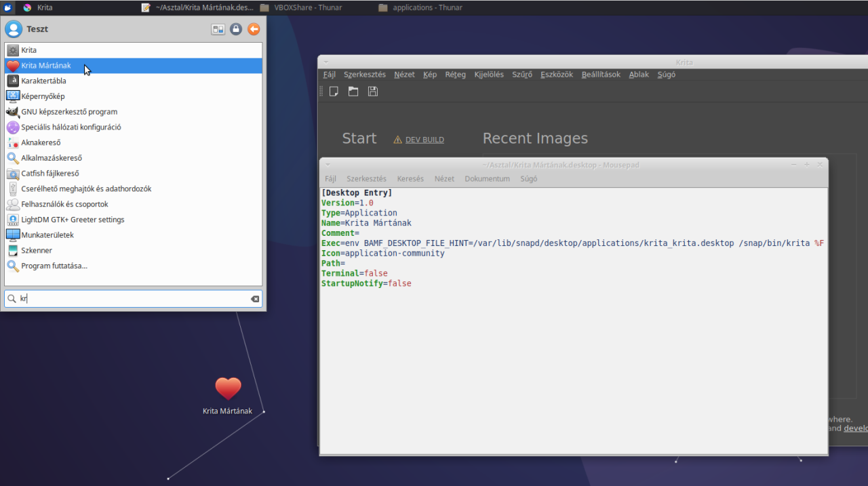Click the 'Version=1.0' line in the editor

tap(347, 203)
